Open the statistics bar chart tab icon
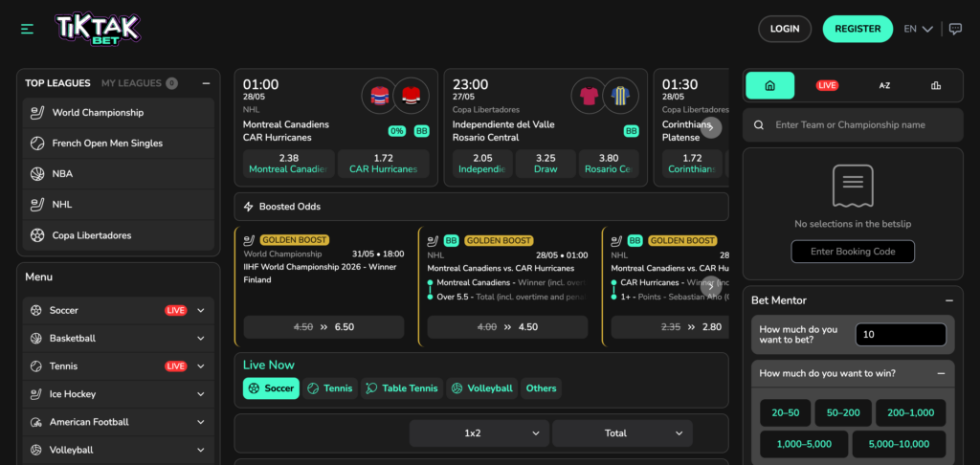This screenshot has height=465, width=980. [936, 85]
